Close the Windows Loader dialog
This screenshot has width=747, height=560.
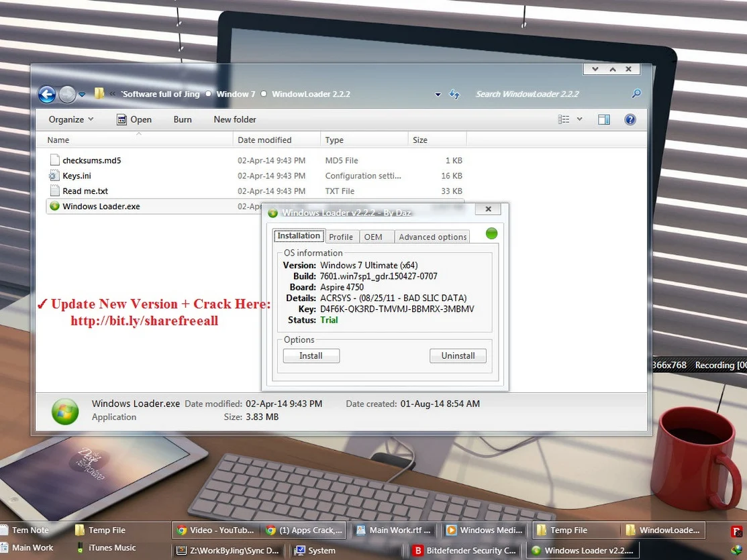pyautogui.click(x=489, y=209)
